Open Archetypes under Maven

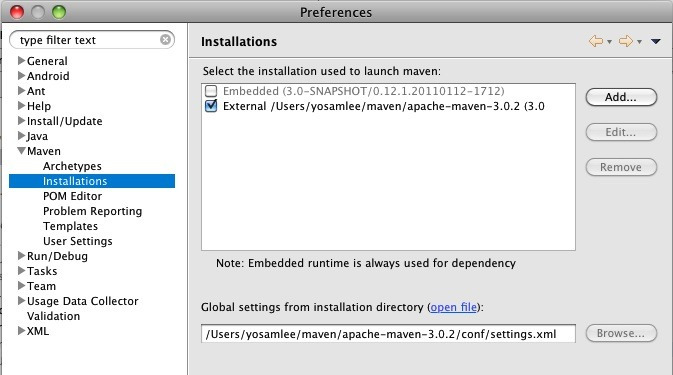point(72,166)
